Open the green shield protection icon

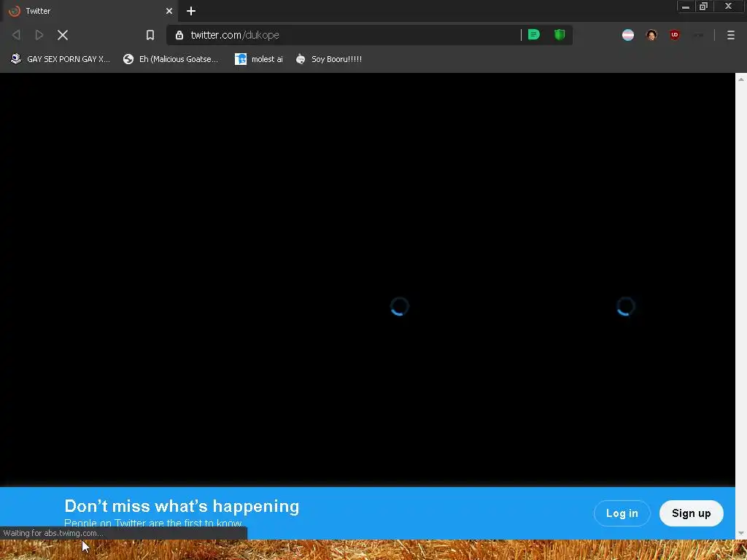[x=560, y=34]
